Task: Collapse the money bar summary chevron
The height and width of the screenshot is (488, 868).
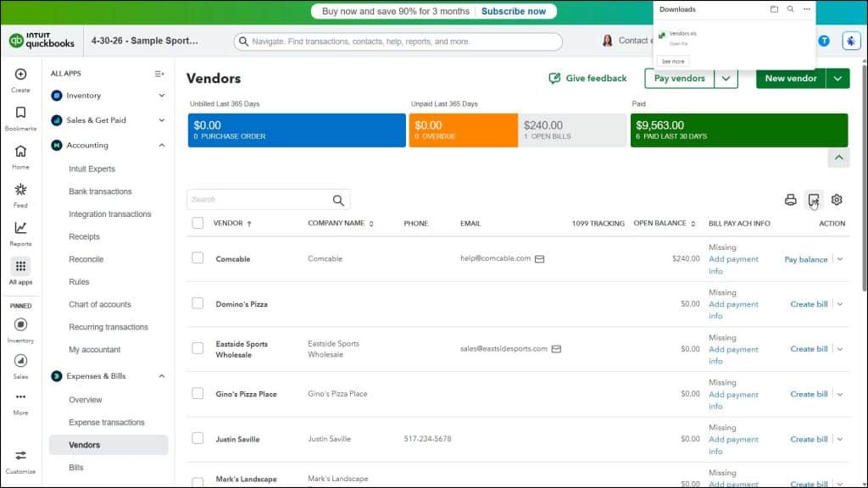Action: coord(838,158)
